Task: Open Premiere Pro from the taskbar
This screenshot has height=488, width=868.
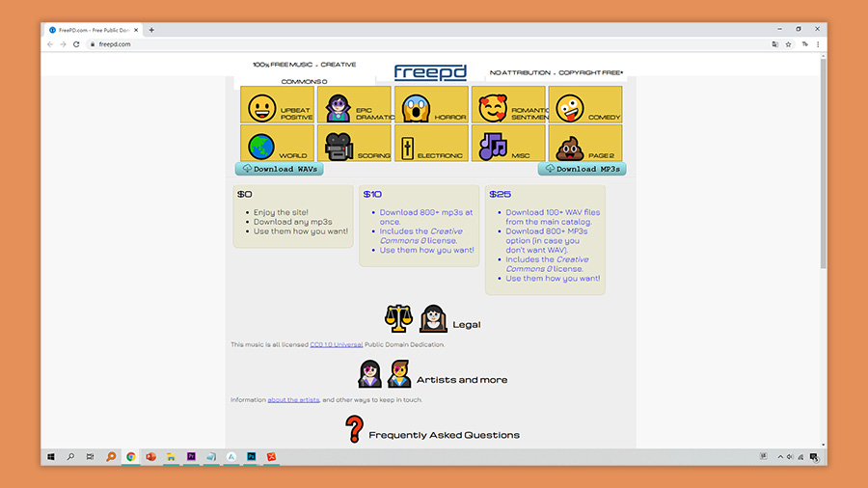Action: click(x=191, y=456)
